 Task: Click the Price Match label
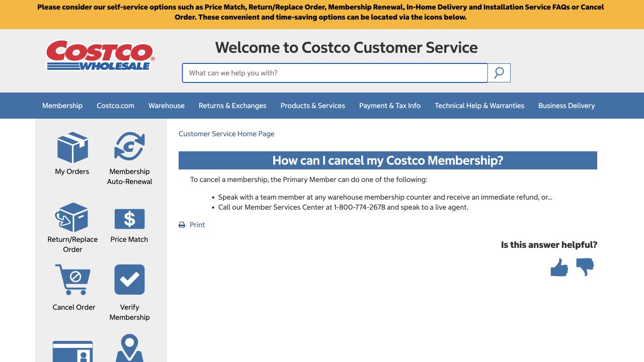[x=129, y=239]
